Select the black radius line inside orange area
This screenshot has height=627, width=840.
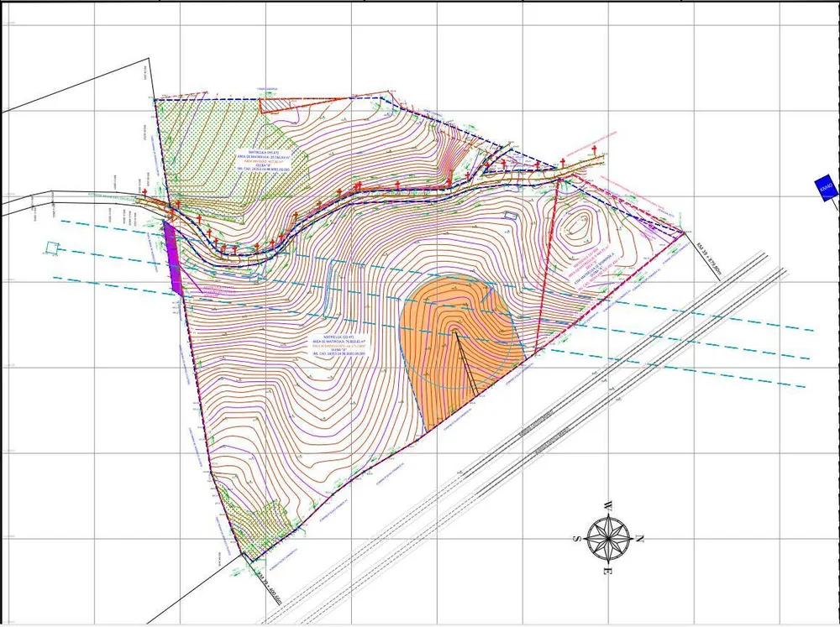(466, 363)
